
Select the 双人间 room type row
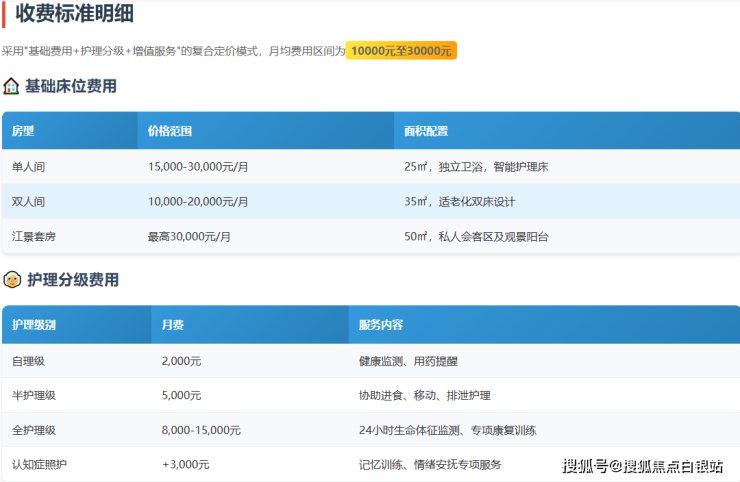(28, 202)
